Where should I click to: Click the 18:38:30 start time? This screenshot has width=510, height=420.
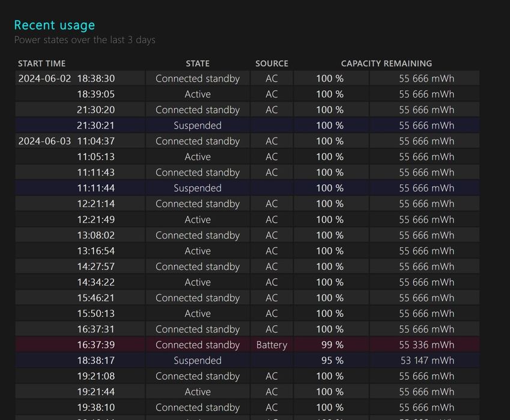(x=96, y=79)
